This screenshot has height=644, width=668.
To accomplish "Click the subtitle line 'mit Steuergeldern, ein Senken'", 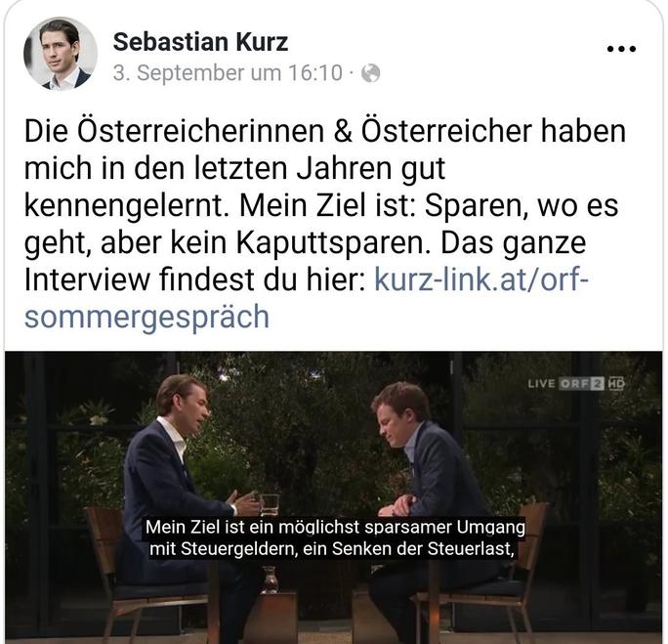I will 331,548.
